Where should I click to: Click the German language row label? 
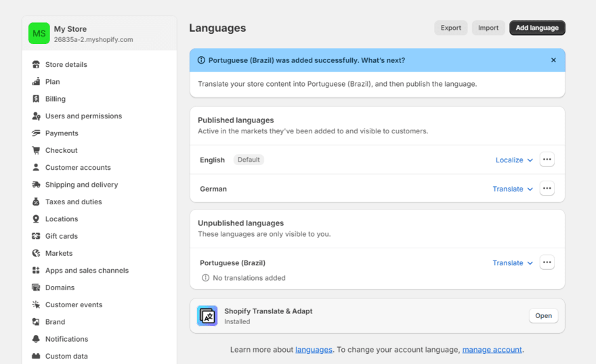pyautogui.click(x=213, y=189)
